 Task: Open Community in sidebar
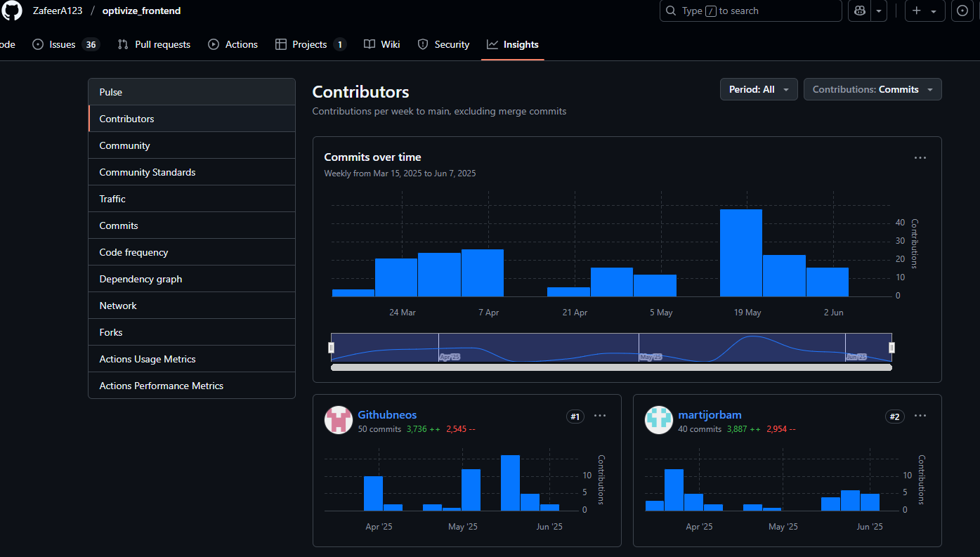click(x=192, y=145)
